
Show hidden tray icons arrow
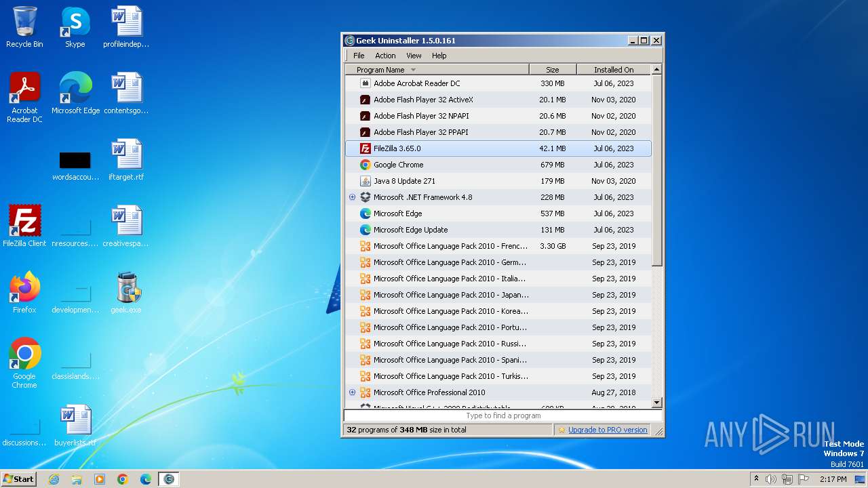click(756, 479)
